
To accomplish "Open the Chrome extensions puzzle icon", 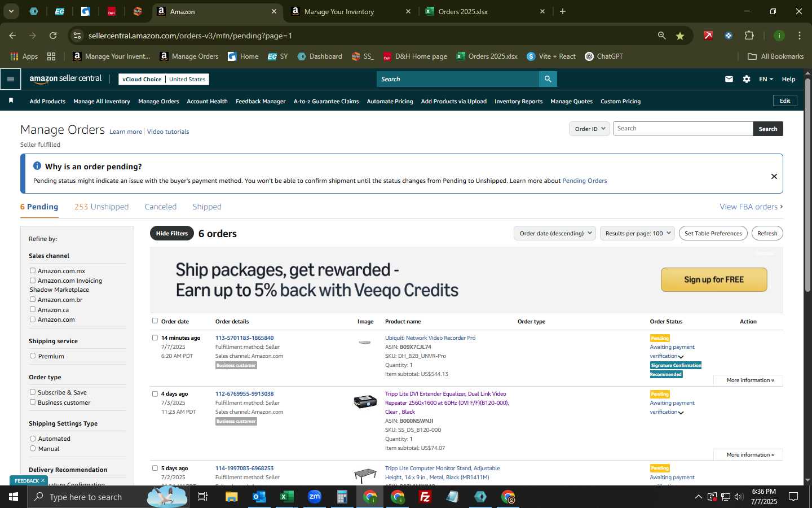I will coord(749,36).
